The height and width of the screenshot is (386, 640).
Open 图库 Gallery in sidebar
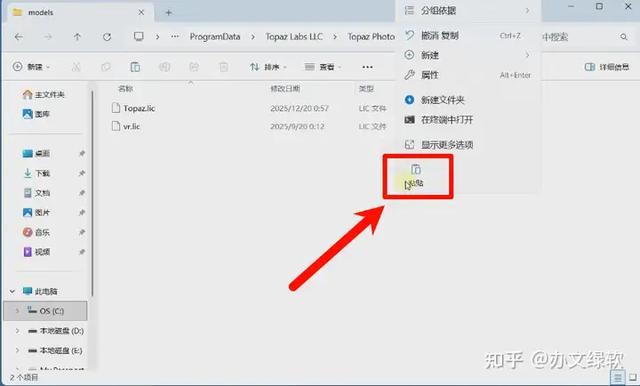click(x=36, y=114)
